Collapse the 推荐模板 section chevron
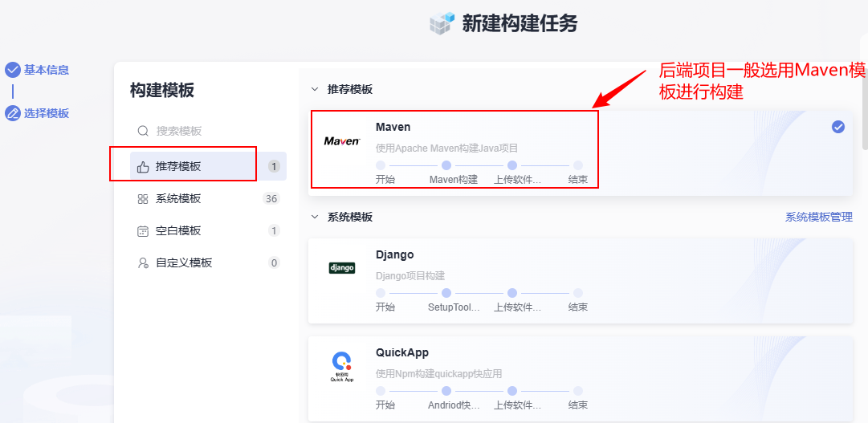The height and width of the screenshot is (423, 868). point(315,89)
